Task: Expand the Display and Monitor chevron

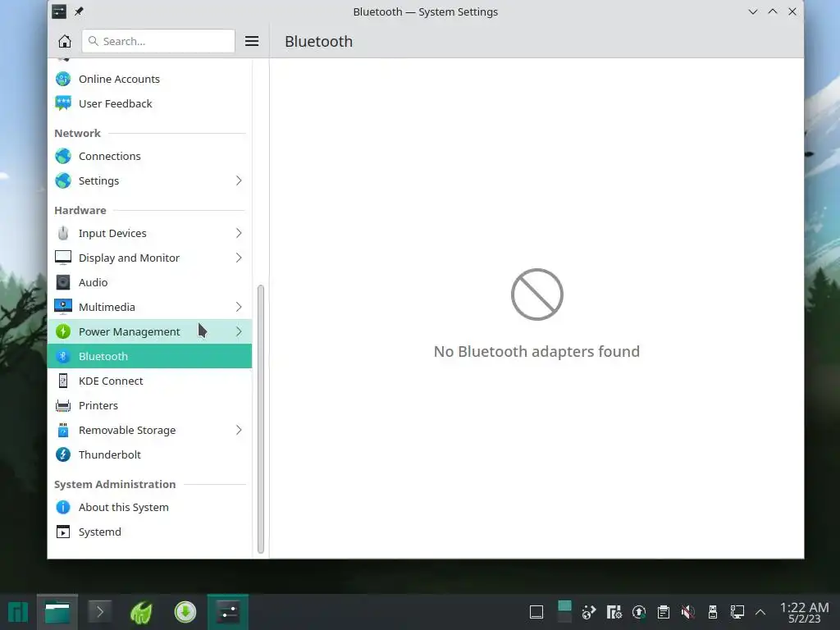Action: [239, 258]
